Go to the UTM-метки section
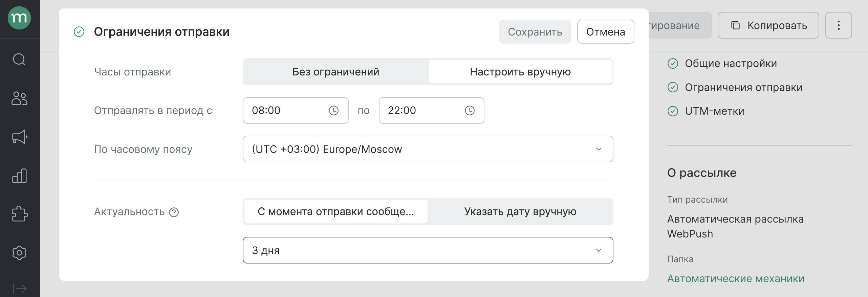Image resolution: width=868 pixels, height=297 pixels. (715, 111)
